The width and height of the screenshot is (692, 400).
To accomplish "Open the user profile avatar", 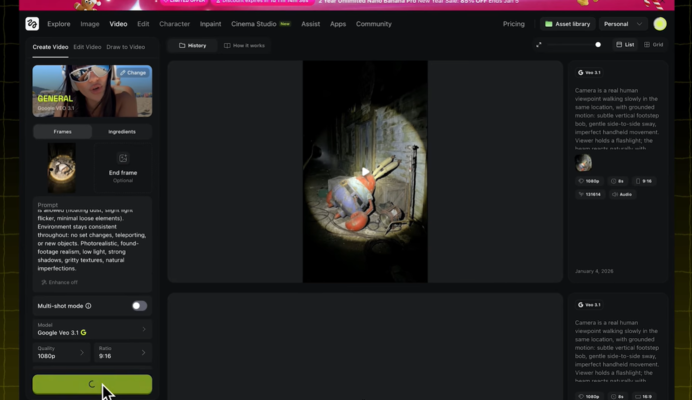I will pos(660,24).
